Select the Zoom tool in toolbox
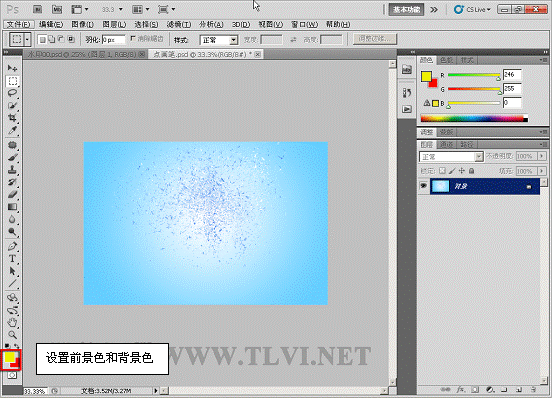The height and width of the screenshot is (398, 552). pos(12,335)
